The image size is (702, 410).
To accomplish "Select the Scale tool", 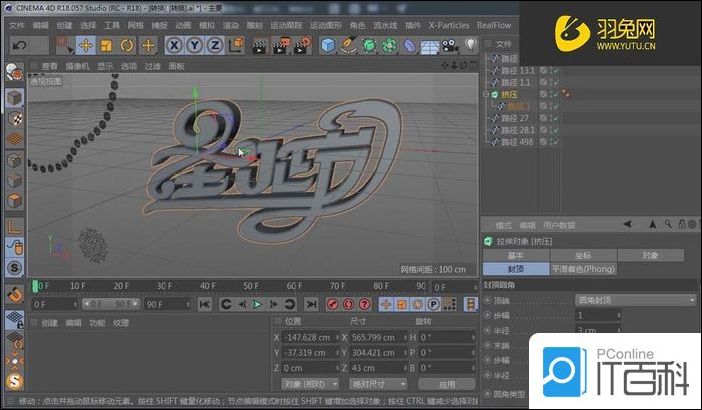I will 107,45.
